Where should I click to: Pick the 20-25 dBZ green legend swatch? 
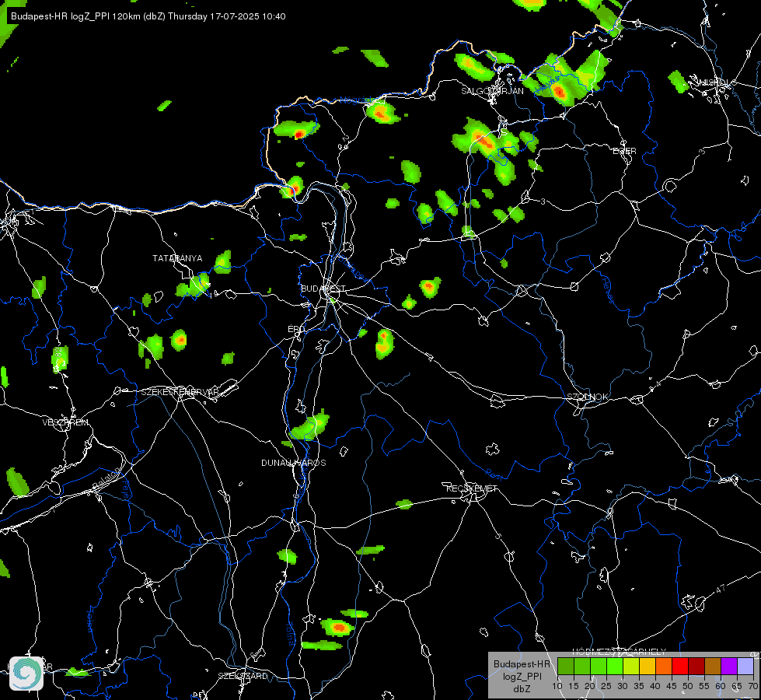(x=599, y=666)
